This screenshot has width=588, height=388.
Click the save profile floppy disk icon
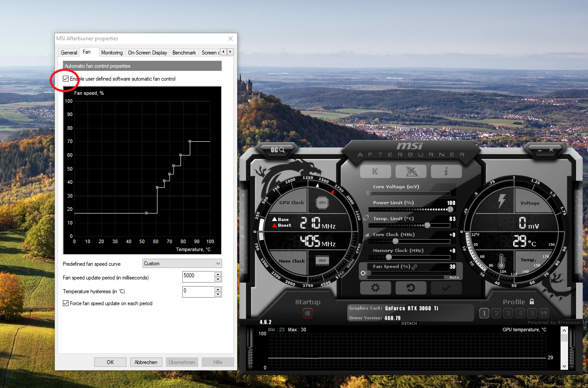coord(544,314)
